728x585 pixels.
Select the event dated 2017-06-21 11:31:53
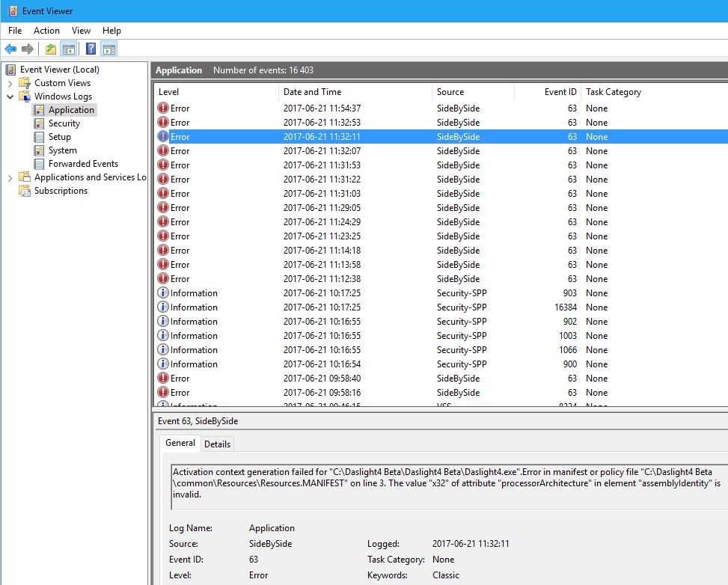[x=441, y=165]
